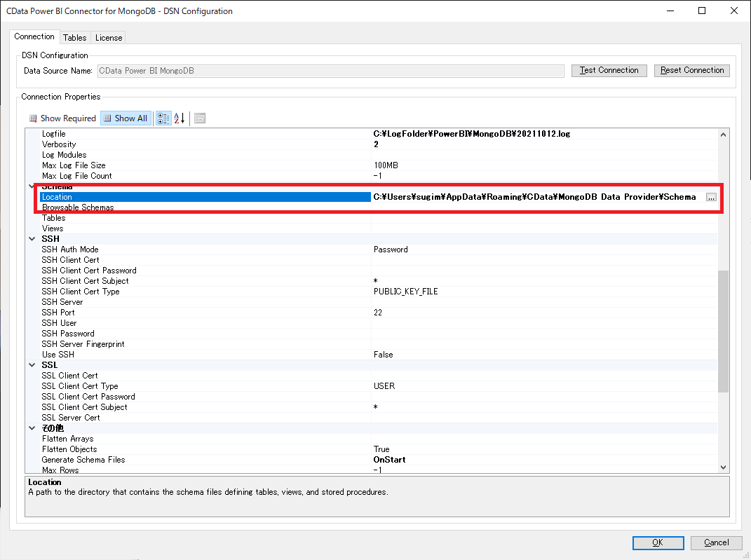Switch to the Tables tab

74,37
